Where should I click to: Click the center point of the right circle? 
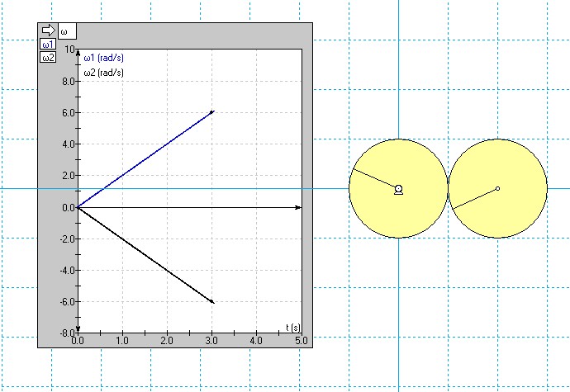[497, 188]
